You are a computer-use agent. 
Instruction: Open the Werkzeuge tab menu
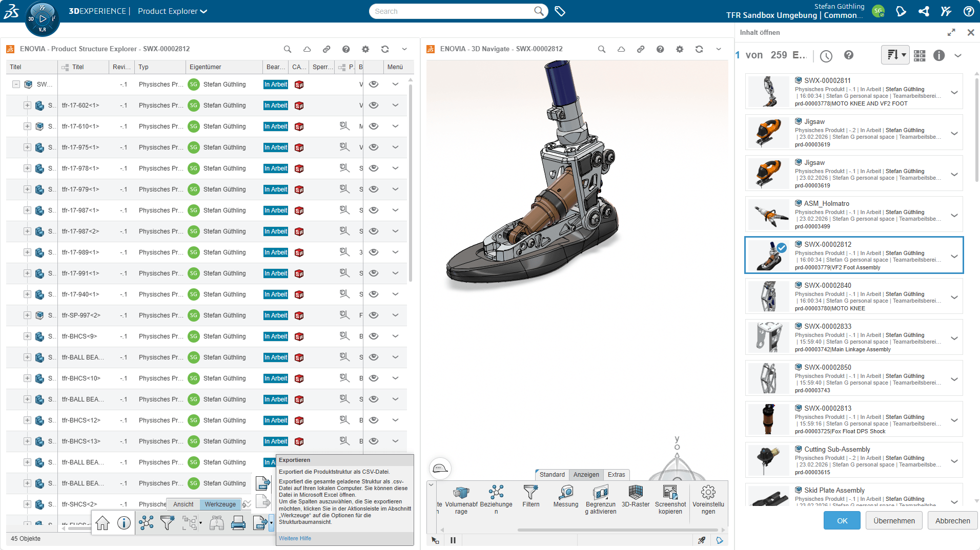tap(220, 504)
